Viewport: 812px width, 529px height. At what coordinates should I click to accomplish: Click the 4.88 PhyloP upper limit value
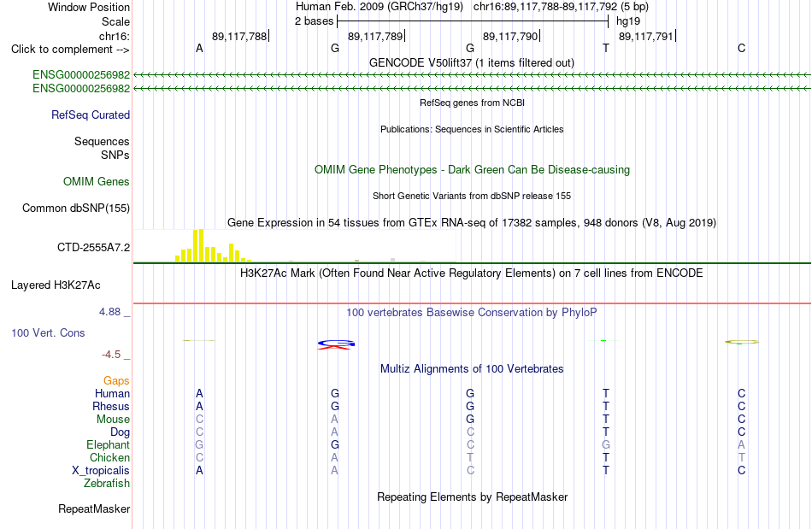point(109,312)
